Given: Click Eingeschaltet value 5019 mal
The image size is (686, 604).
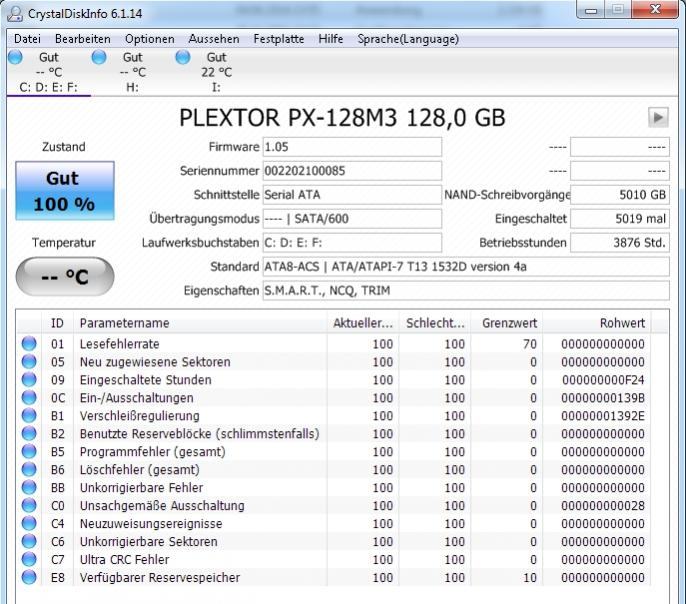Looking at the screenshot, I should point(620,219).
